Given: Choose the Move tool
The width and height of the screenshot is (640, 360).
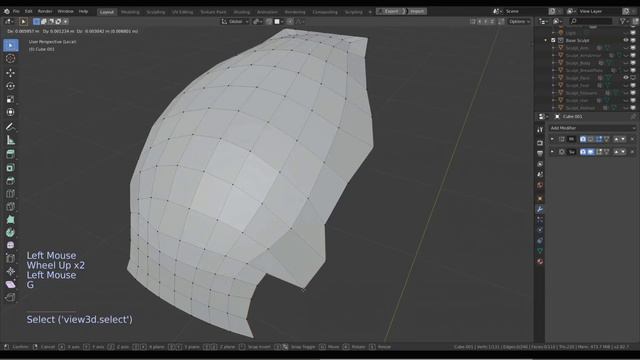Looking at the screenshot, I should click(x=11, y=73).
